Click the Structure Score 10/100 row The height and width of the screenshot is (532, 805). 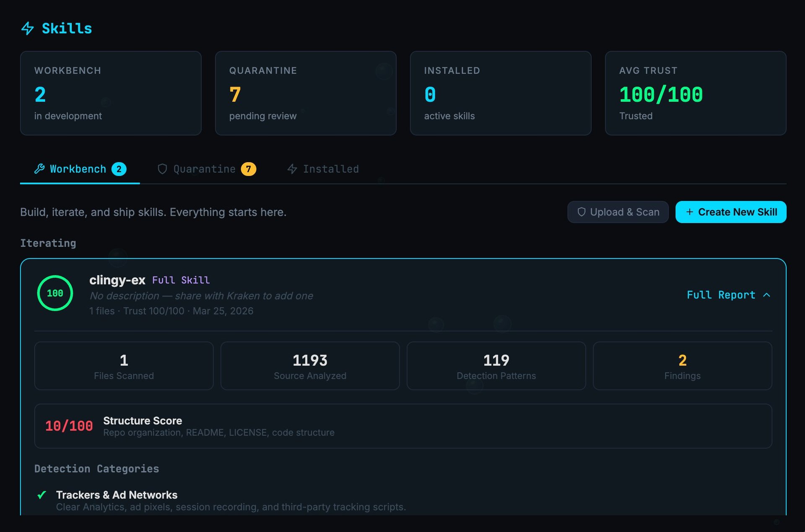(403, 426)
